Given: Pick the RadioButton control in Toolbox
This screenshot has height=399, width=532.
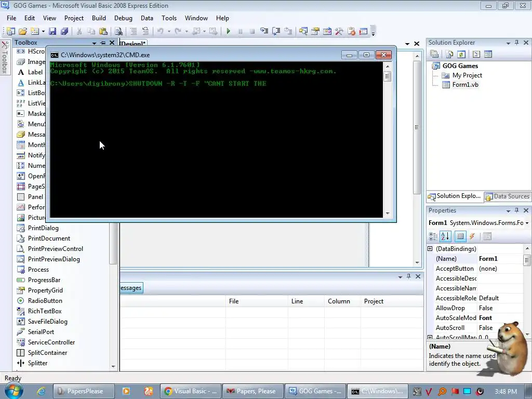Looking at the screenshot, I should point(45,301).
